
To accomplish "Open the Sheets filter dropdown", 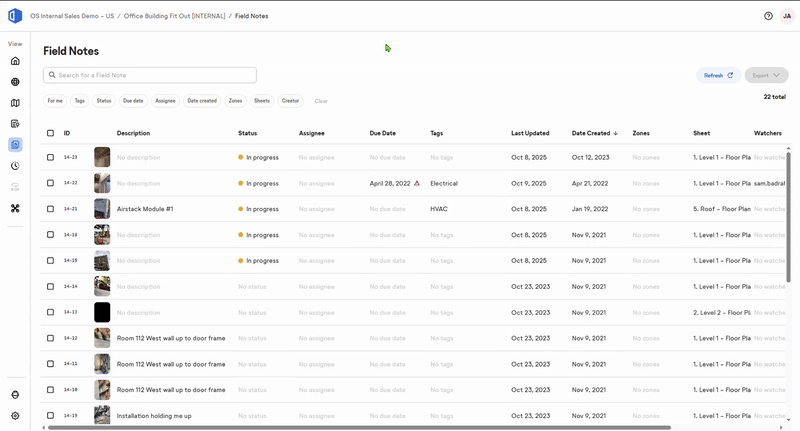I will (x=262, y=101).
